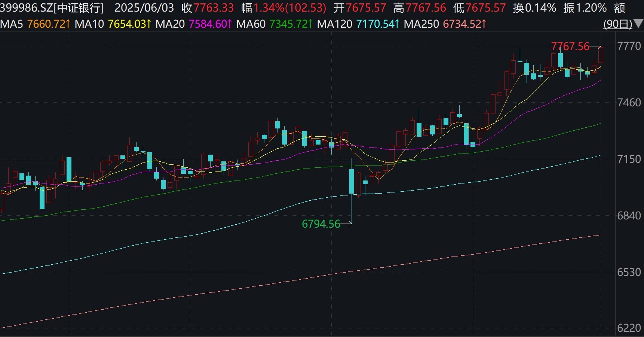Click the trading date 2025/06/03
Image resolution: width=644 pixels, height=337 pixels.
pyautogui.click(x=145, y=7)
